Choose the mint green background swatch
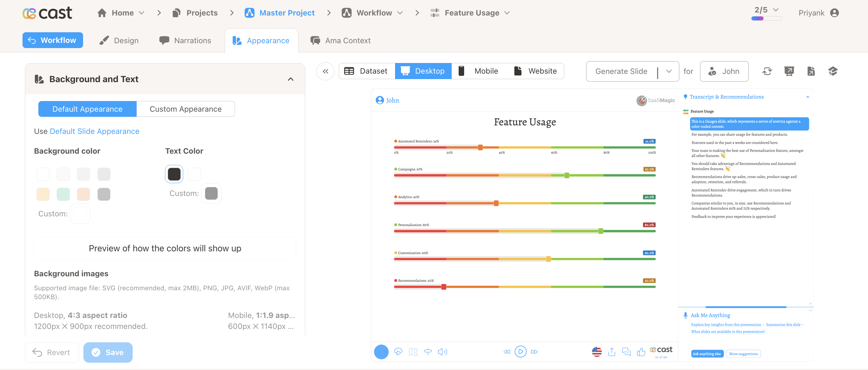 (63, 194)
